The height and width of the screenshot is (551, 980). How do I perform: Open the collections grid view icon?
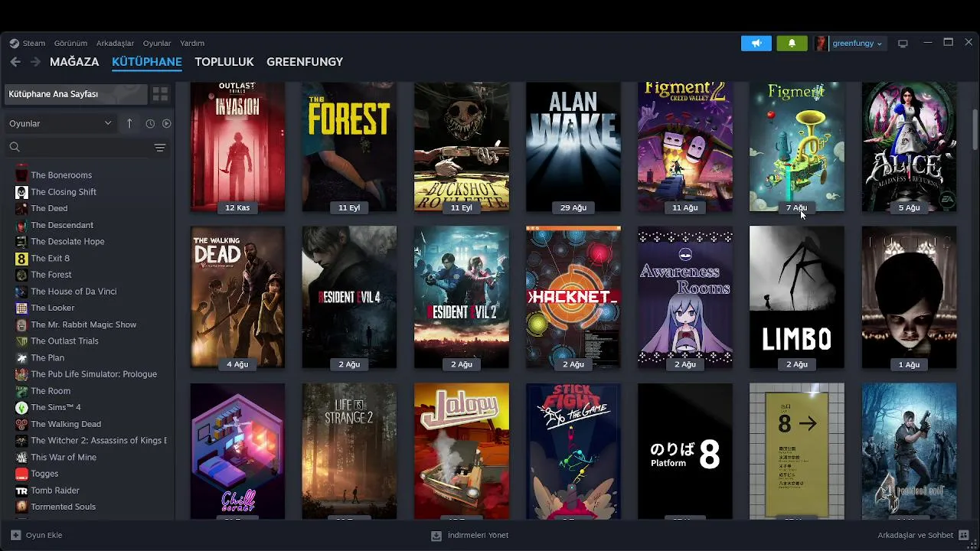pos(160,94)
